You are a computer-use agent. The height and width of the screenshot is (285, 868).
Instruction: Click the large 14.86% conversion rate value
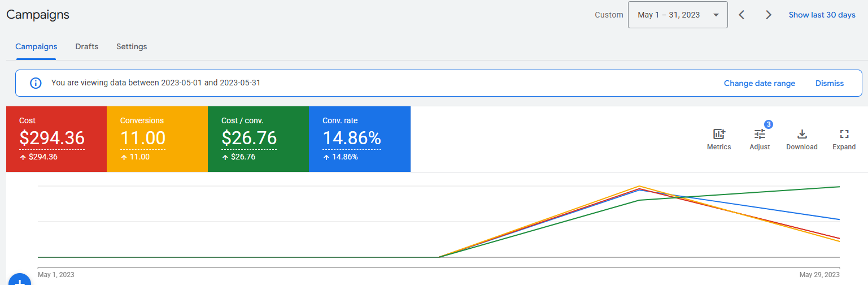click(x=352, y=138)
